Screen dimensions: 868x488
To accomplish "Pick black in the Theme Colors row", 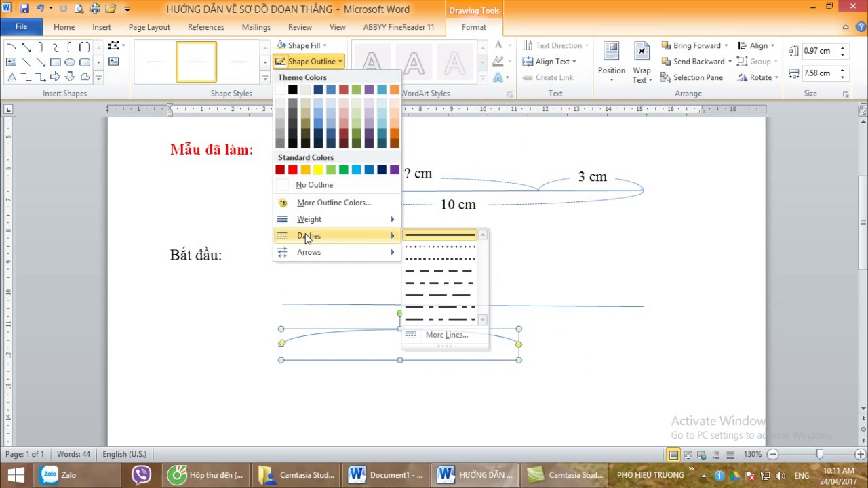I will point(292,89).
